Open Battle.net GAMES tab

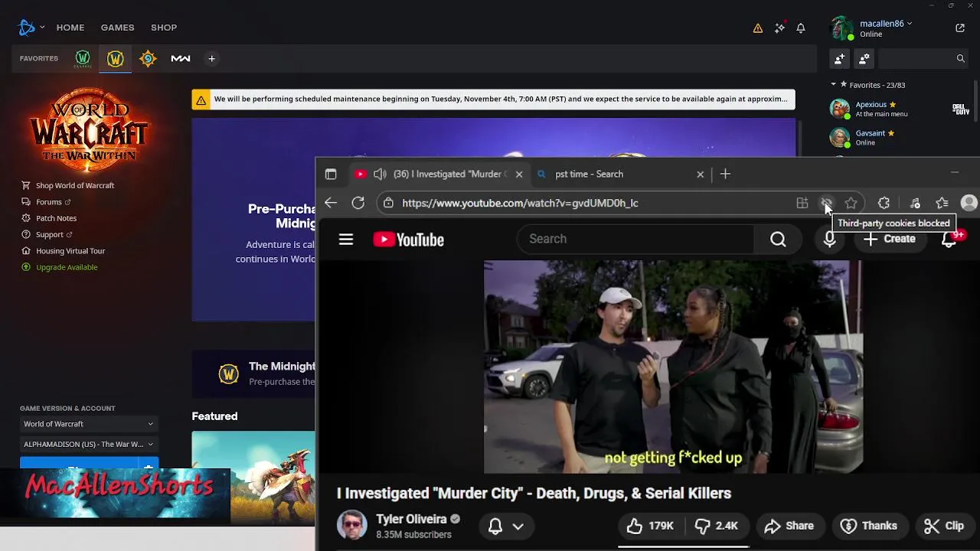(x=117, y=28)
